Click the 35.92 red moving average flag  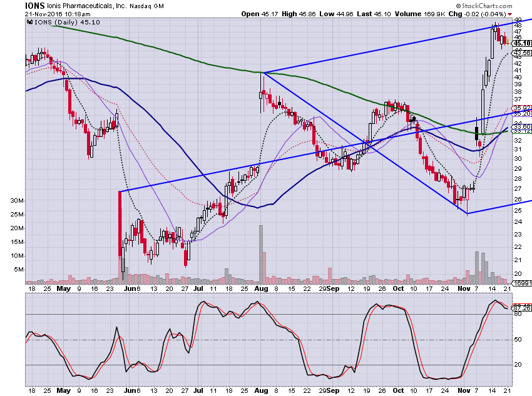pos(521,108)
